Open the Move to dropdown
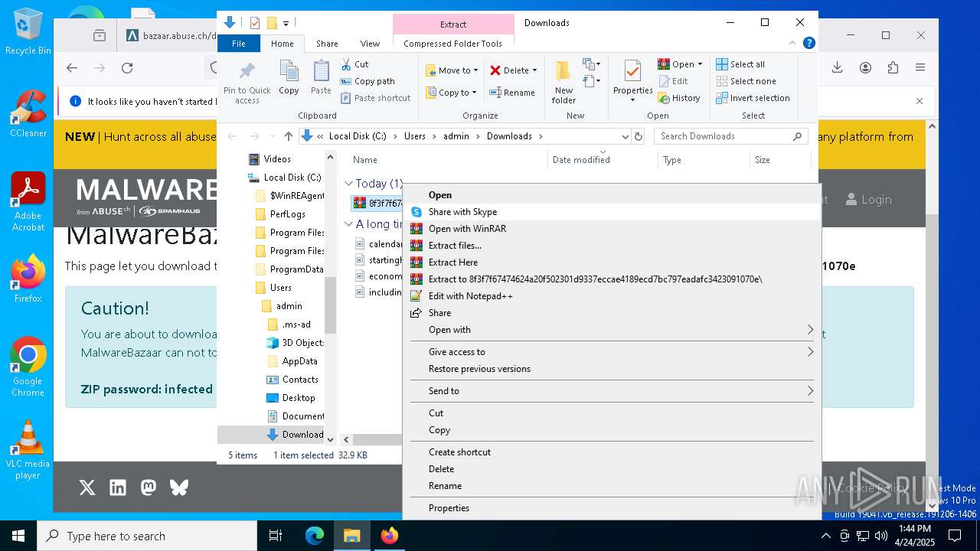The width and height of the screenshot is (980, 551). [452, 70]
